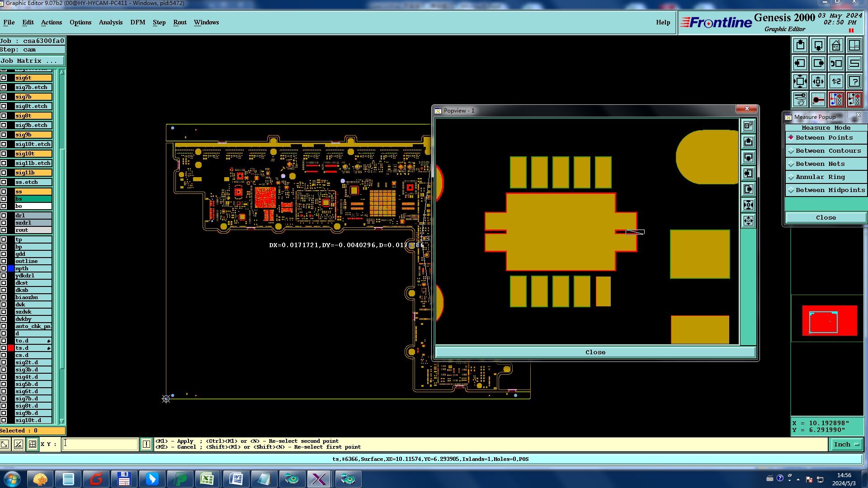Click the Home view icon in the toolbar
This screenshot has width=868, height=488.
tap(836, 45)
